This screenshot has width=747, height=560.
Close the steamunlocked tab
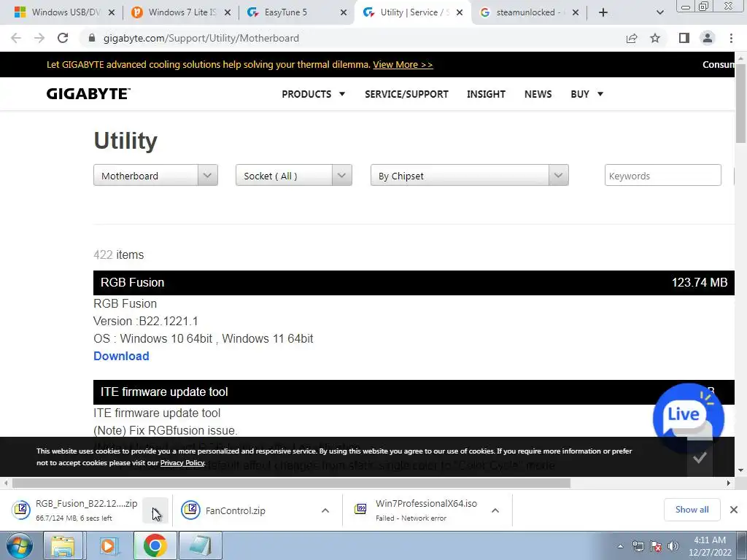[x=576, y=12]
